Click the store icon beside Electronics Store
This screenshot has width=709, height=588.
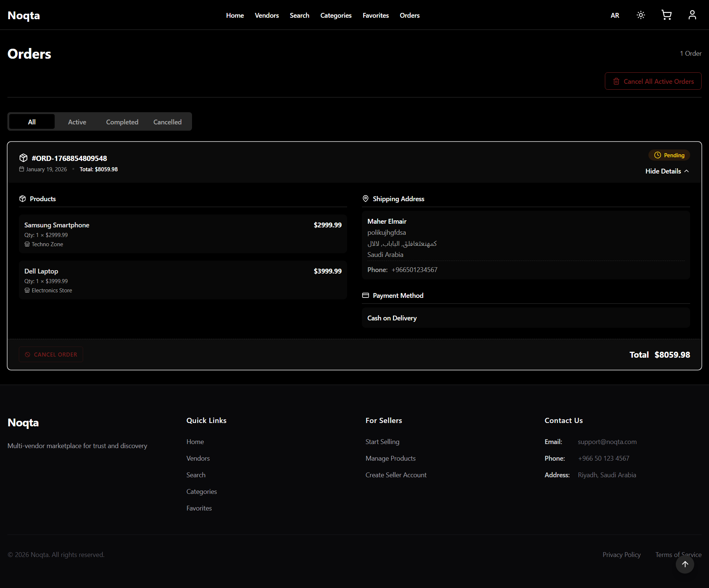(27, 290)
